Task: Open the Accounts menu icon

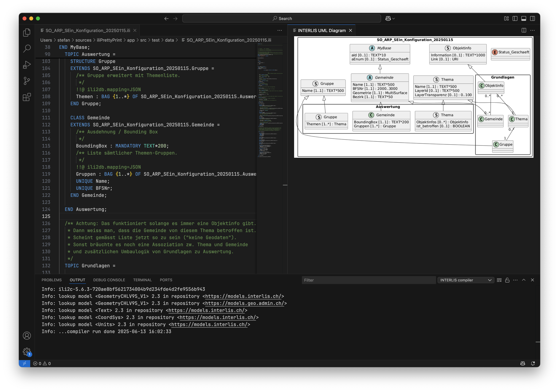Action: tap(27, 336)
